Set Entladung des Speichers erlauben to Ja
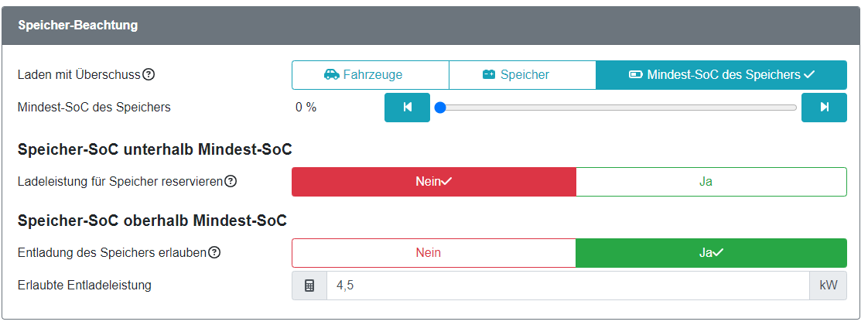 (x=711, y=253)
